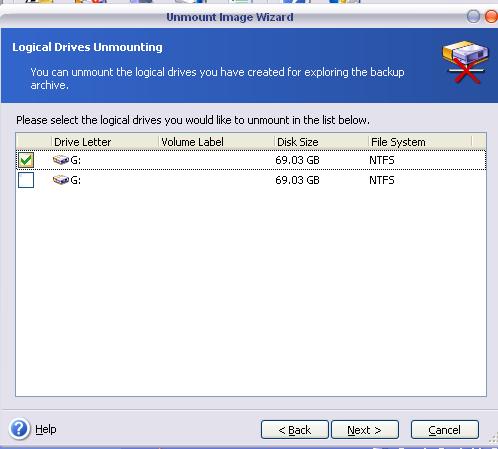Close the wizard with the red button

pos(491,16)
